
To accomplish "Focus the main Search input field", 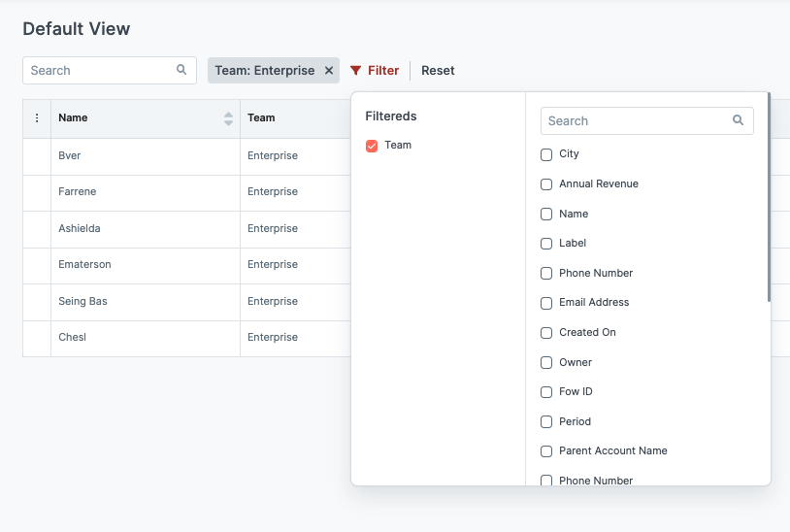I will [x=110, y=70].
